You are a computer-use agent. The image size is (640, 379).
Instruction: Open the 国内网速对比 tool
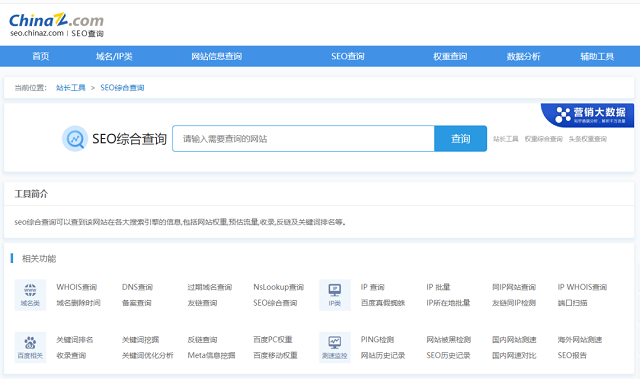[x=514, y=355]
